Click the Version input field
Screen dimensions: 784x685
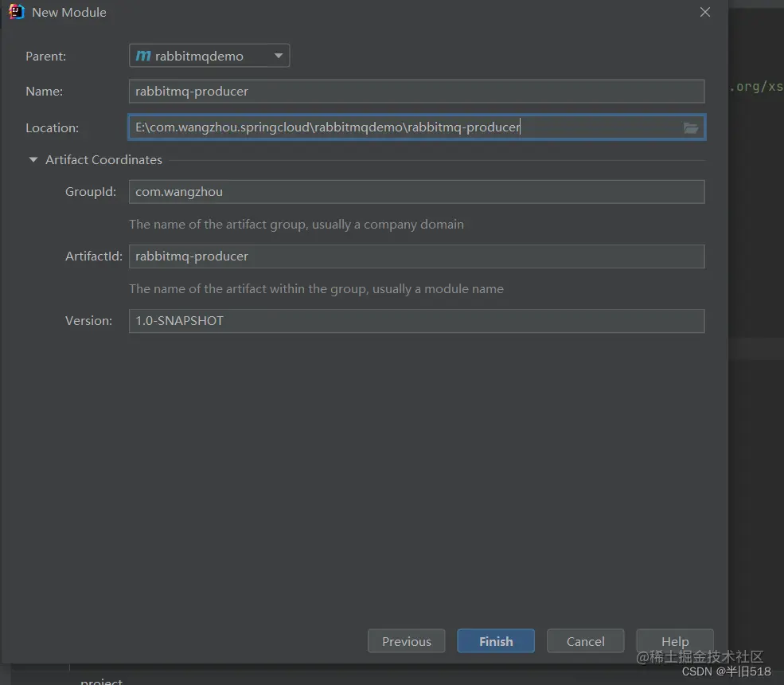(x=416, y=321)
